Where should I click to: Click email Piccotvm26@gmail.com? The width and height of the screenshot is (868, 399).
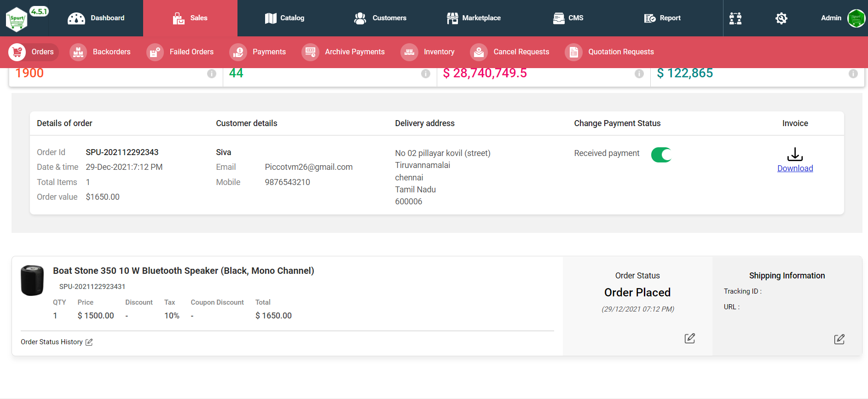309,167
